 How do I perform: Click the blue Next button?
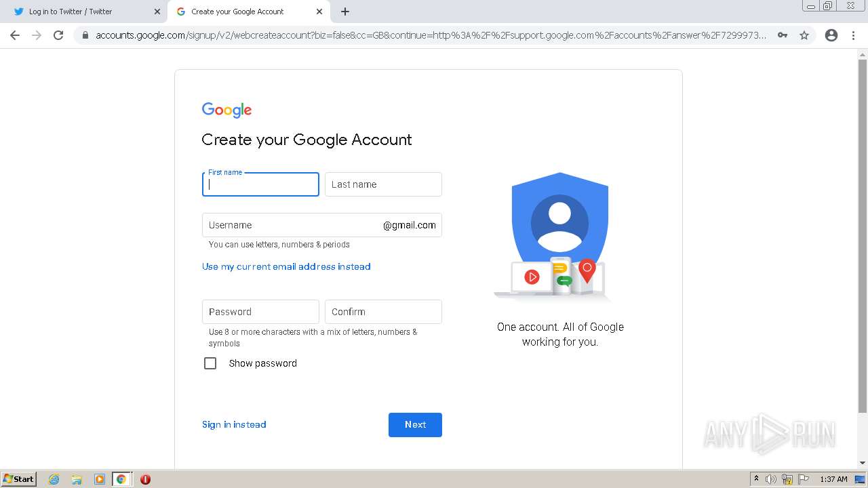click(415, 425)
